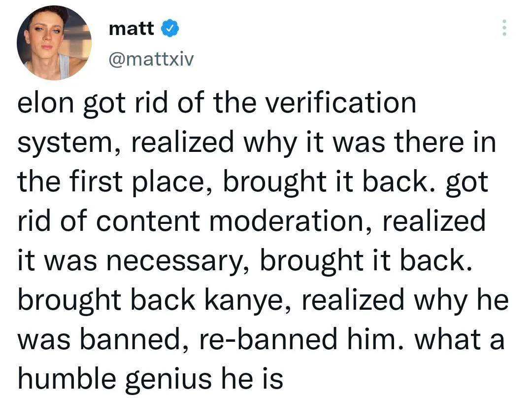Click the word "kanye" in the tweet
The image size is (532, 398).
[x=244, y=301]
